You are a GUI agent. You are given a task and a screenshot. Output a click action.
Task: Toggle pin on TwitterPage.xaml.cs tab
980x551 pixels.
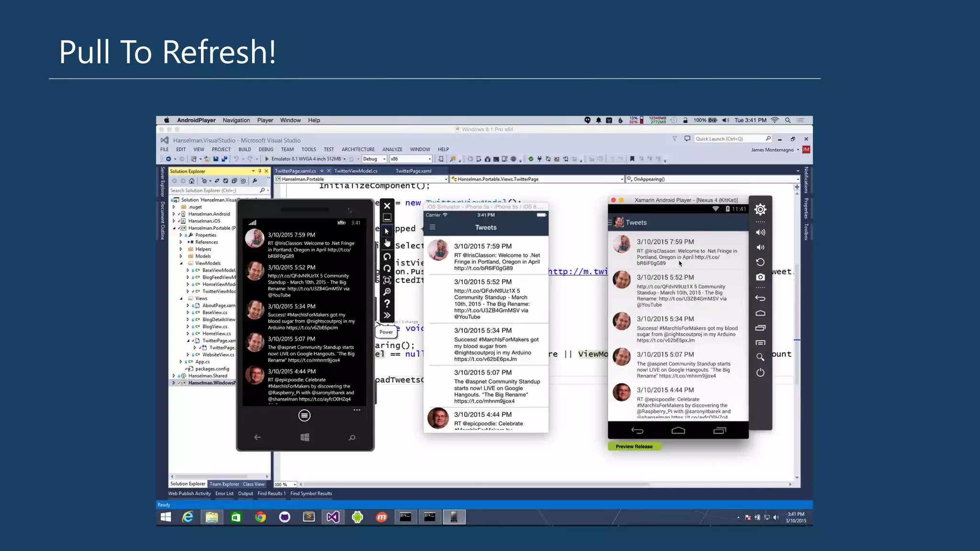click(322, 171)
